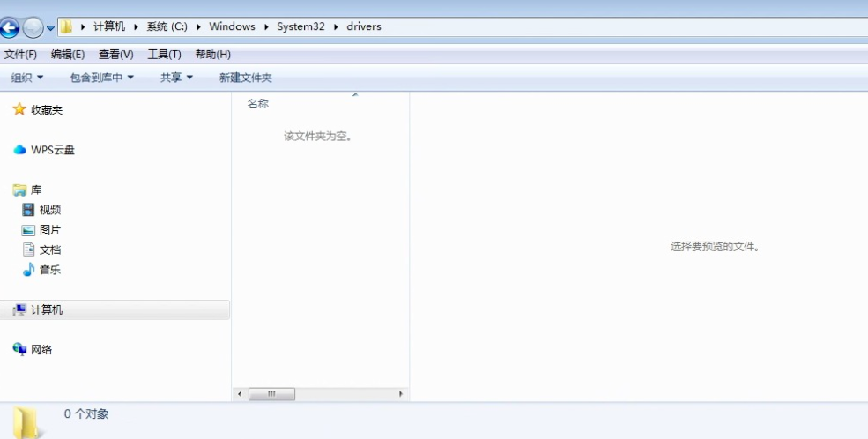Click the 音乐 note icon
This screenshot has width=868, height=439.
pyautogui.click(x=28, y=269)
